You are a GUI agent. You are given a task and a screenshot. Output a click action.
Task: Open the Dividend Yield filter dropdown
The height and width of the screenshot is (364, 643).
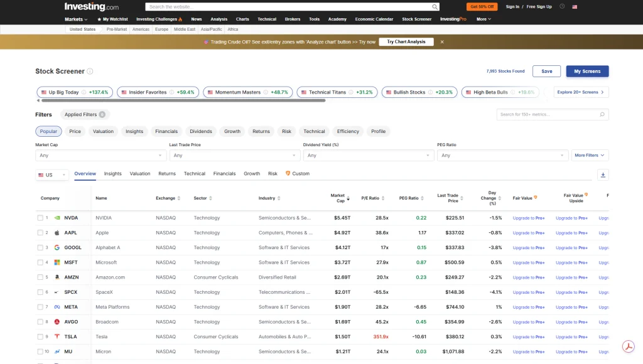[368, 156]
